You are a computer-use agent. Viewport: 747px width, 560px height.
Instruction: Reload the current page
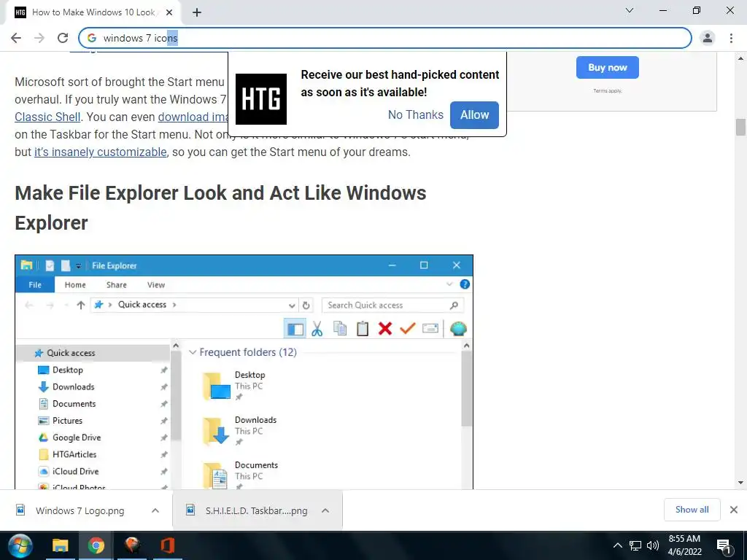coord(63,38)
